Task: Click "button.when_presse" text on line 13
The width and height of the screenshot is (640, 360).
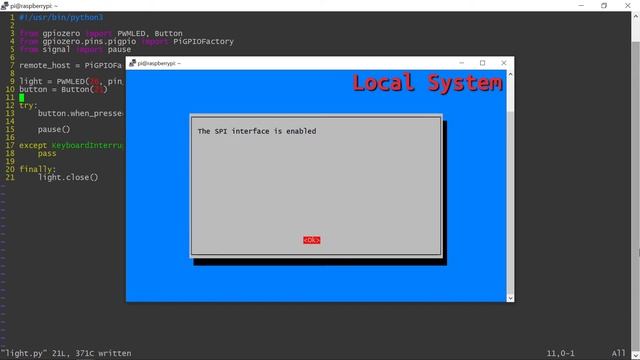Action: coord(80,113)
